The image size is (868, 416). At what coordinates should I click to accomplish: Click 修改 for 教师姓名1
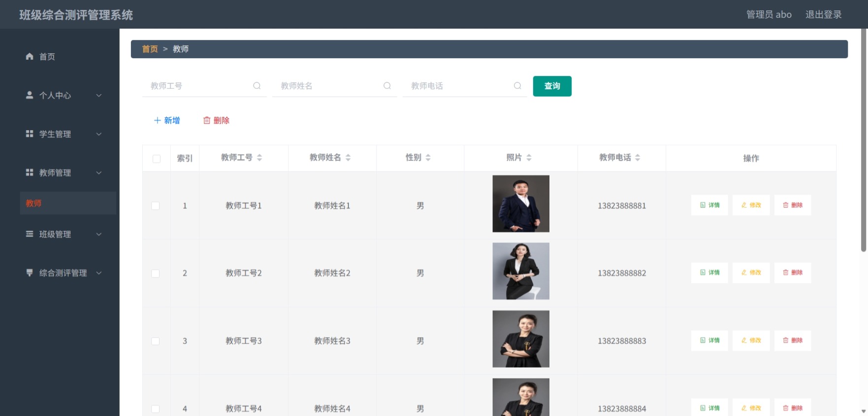tap(751, 205)
